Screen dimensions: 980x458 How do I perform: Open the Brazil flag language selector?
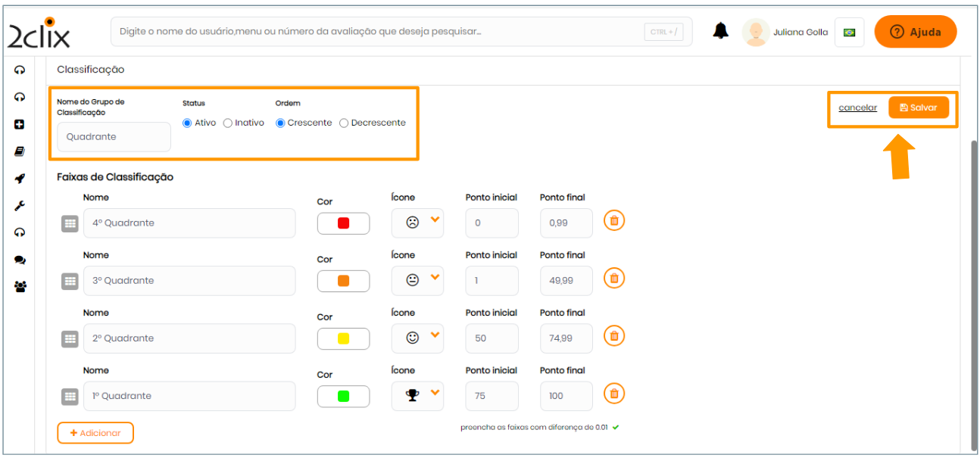849,33
